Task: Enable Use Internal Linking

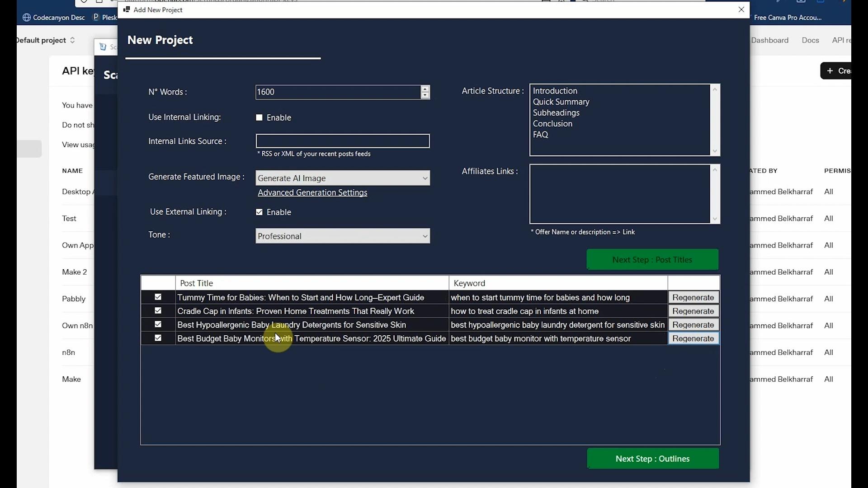Action: click(x=259, y=117)
